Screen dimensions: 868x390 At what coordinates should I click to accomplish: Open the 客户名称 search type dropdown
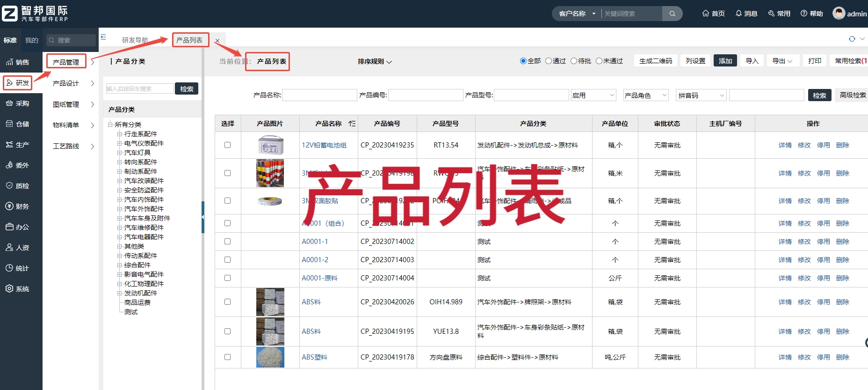coord(578,14)
